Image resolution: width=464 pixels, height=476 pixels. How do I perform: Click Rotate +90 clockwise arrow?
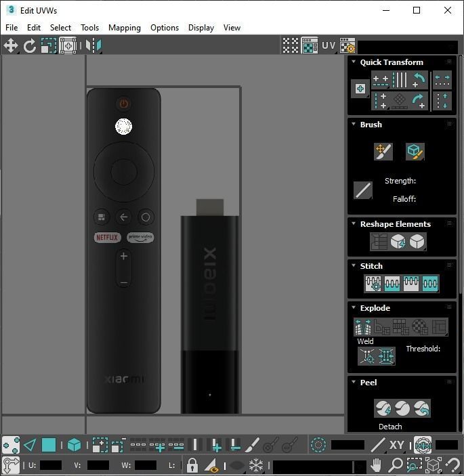(419, 101)
